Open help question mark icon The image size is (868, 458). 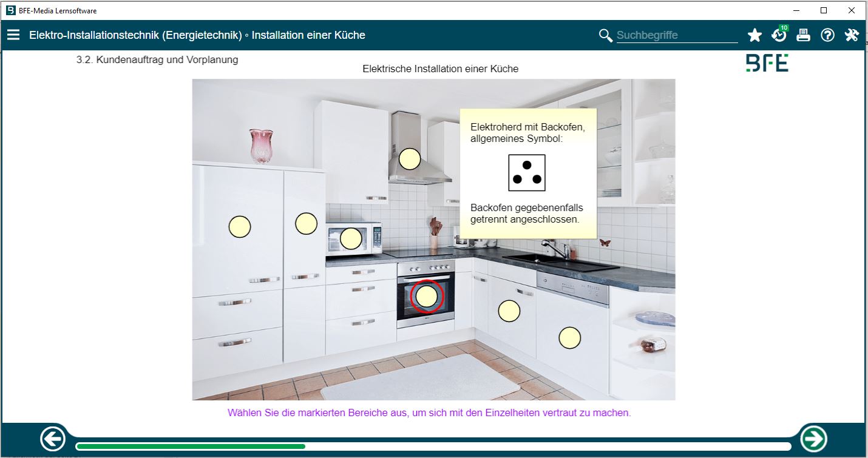(827, 35)
